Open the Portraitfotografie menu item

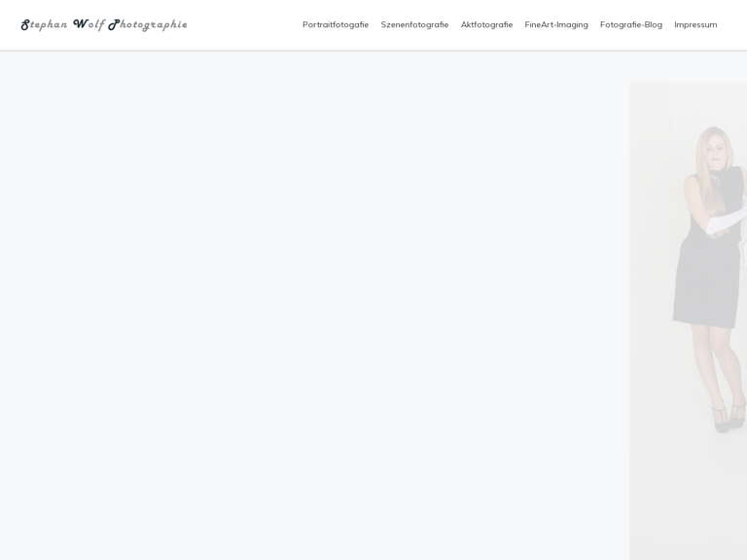(x=336, y=25)
